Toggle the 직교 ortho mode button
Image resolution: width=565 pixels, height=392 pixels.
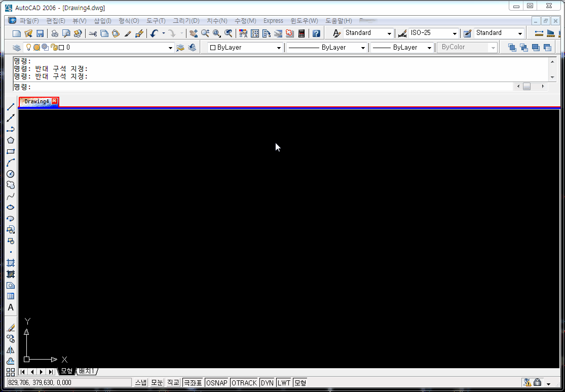(173, 383)
